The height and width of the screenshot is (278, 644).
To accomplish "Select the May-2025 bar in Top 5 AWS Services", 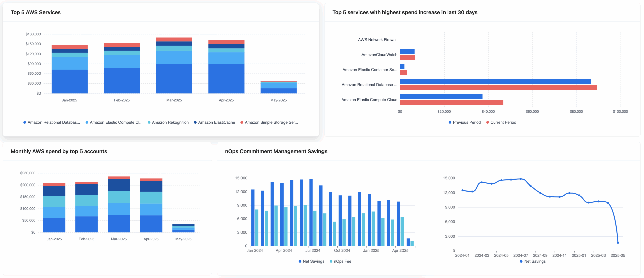I will pos(278,87).
